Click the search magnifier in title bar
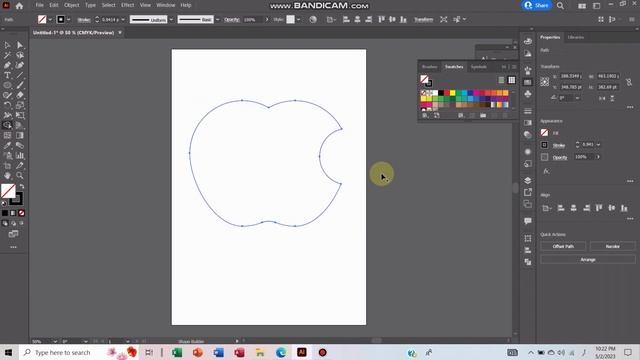 (x=560, y=6)
